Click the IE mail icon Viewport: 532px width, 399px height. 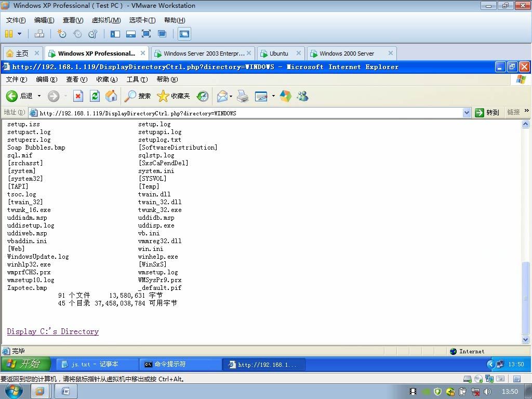[222, 96]
